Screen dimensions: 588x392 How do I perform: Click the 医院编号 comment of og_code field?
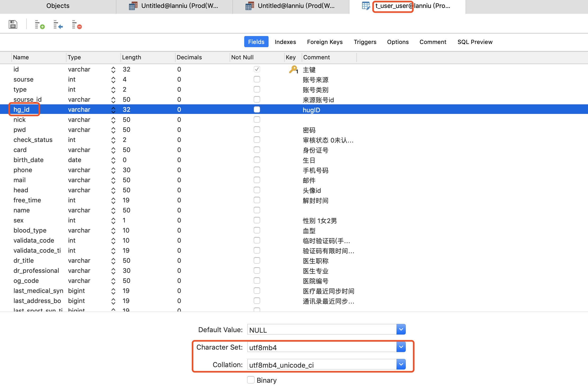(315, 281)
